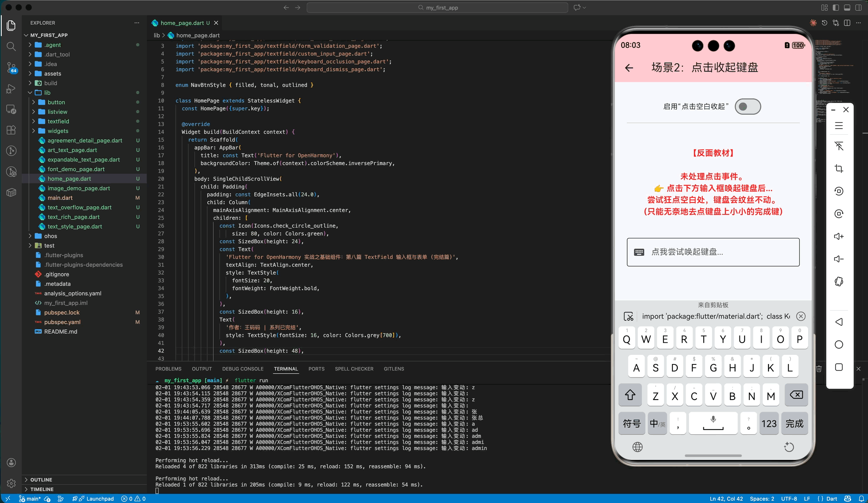Image resolution: width=868 pixels, height=503 pixels.
Task: Open the Search view in activity bar
Action: (x=11, y=46)
